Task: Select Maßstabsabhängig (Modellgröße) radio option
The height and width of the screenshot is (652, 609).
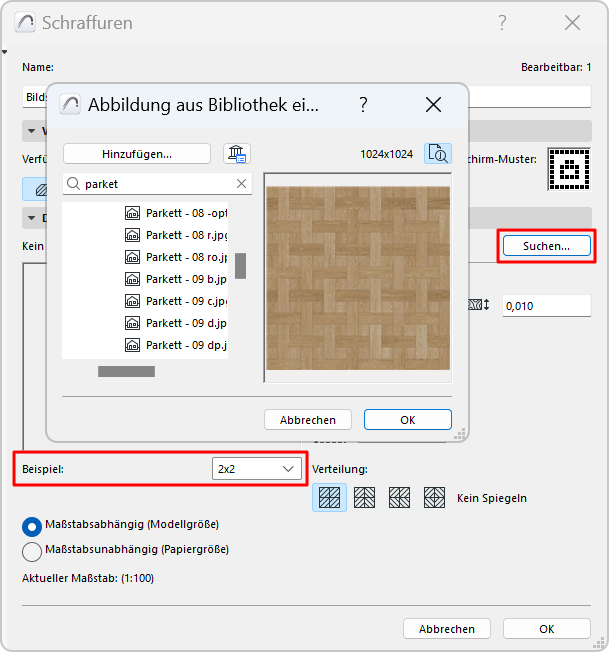Action: point(32,527)
